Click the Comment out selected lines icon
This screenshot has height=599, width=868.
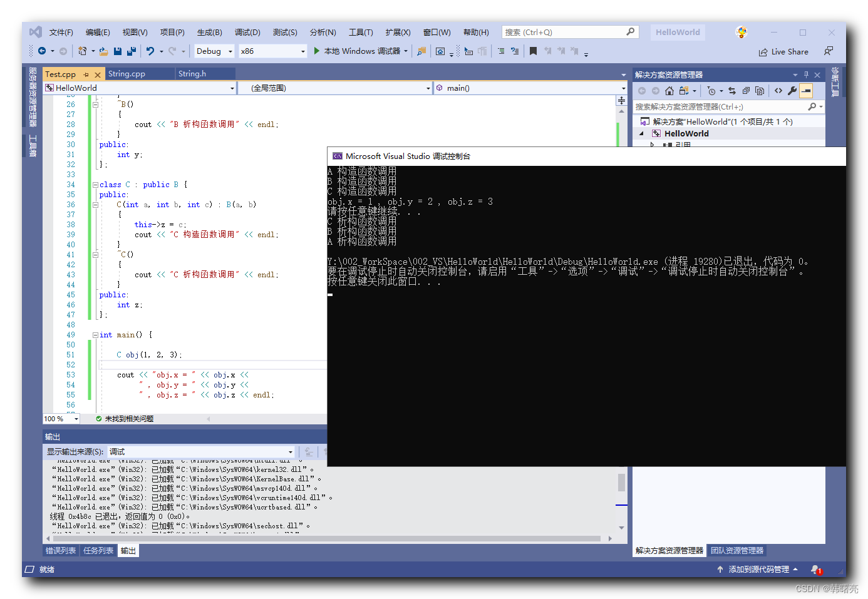click(x=501, y=51)
